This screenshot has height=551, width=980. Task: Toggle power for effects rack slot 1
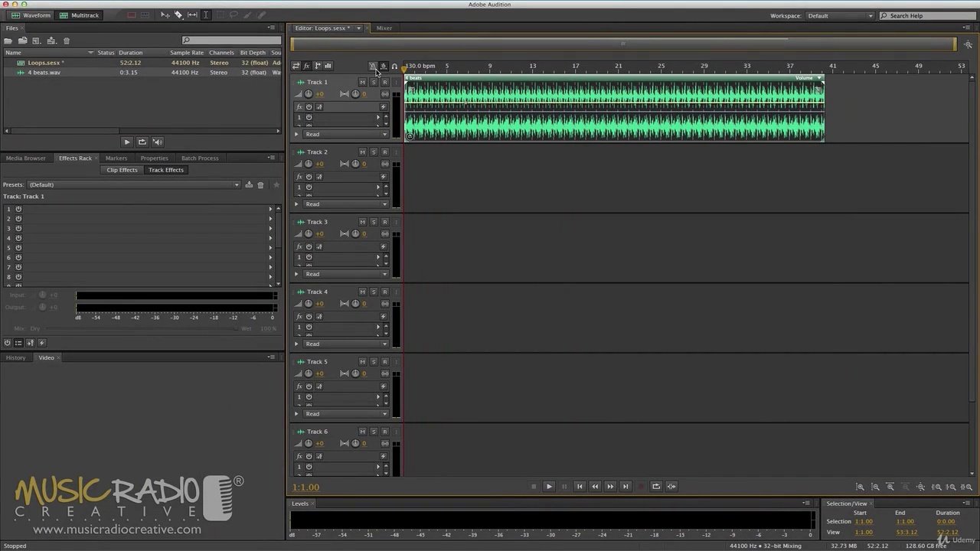(x=18, y=209)
